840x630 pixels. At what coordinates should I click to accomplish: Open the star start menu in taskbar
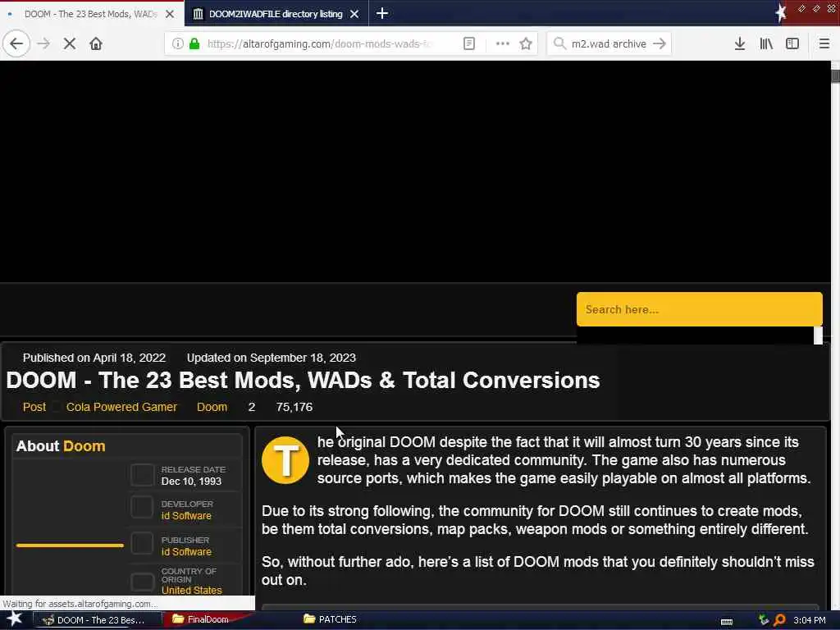point(15,619)
